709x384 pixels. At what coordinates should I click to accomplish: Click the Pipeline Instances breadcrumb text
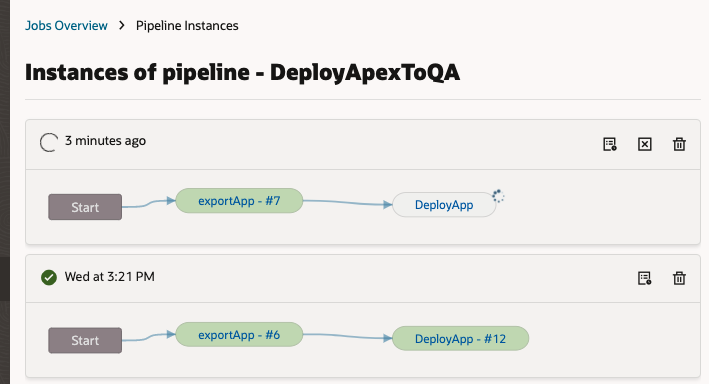coord(187,26)
